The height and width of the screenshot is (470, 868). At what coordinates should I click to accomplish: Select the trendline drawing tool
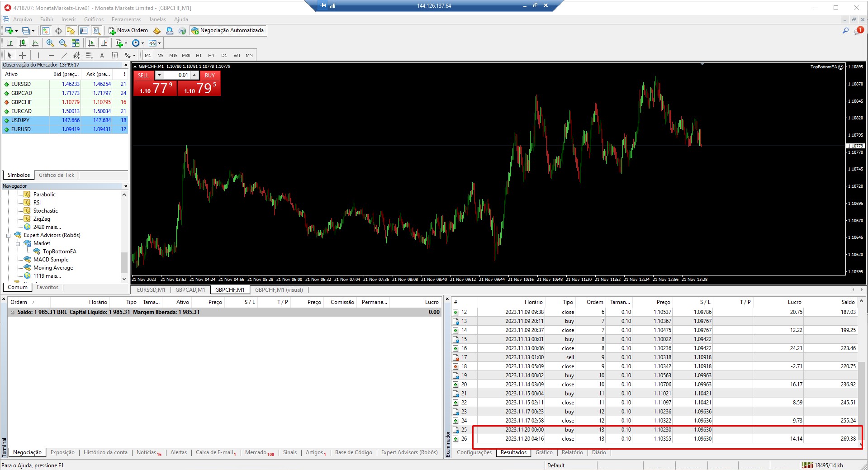[x=64, y=55]
